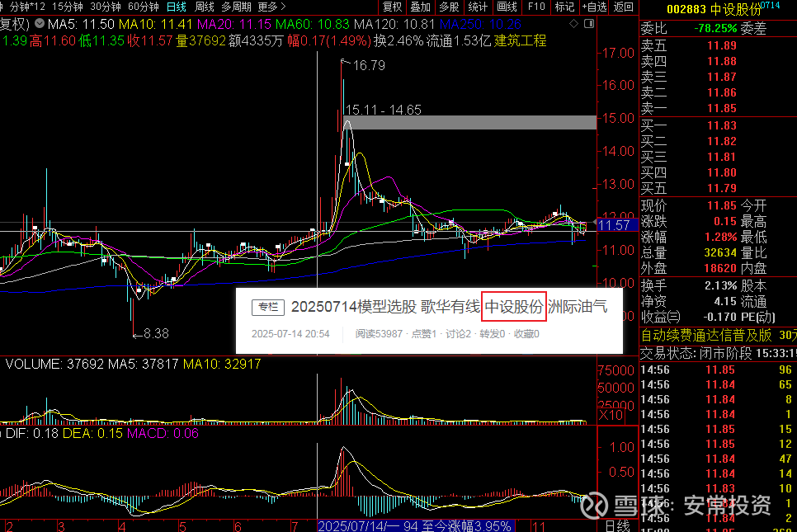797x532 pixels.
Task: Click the 买一 11.83 bid row
Action: [689, 126]
